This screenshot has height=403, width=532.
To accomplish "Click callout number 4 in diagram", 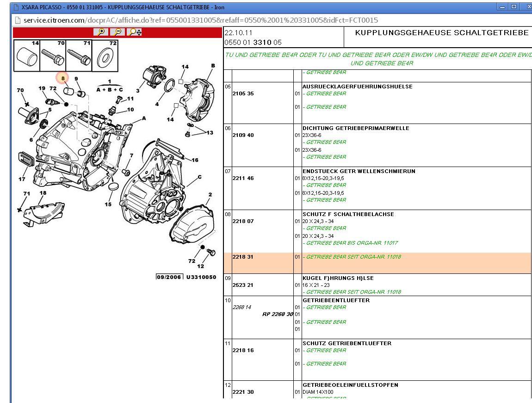I will (157, 104).
